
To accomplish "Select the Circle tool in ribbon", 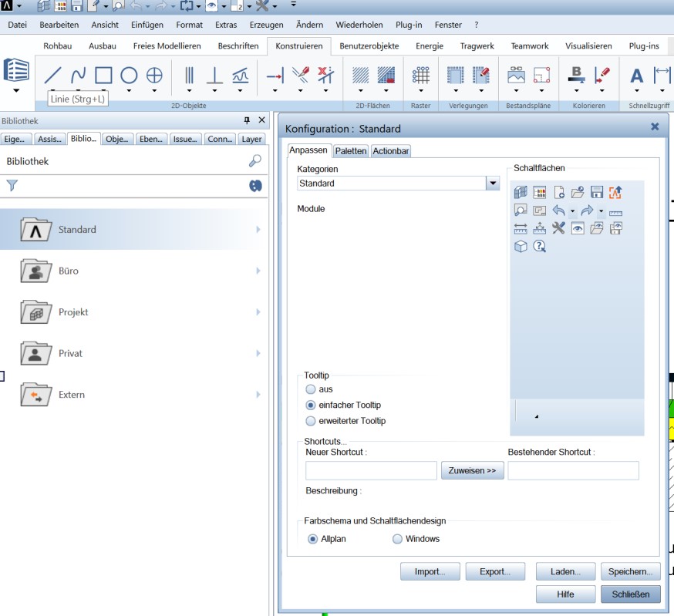I will (x=129, y=75).
